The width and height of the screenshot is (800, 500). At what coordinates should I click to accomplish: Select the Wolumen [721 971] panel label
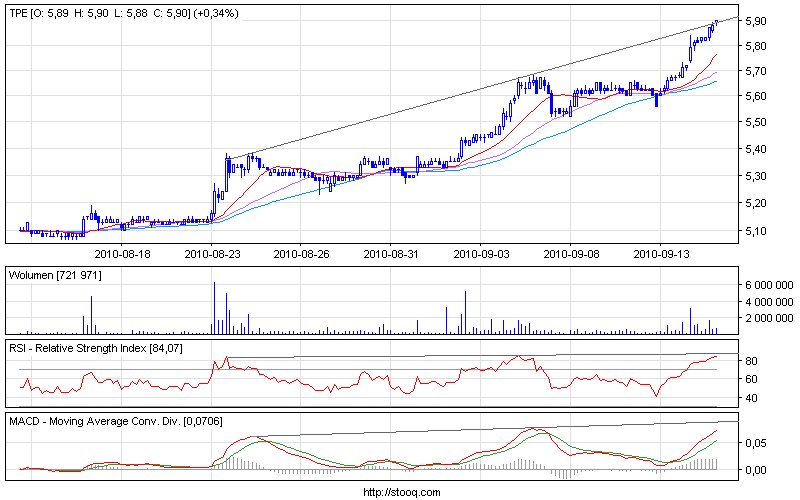[55, 274]
